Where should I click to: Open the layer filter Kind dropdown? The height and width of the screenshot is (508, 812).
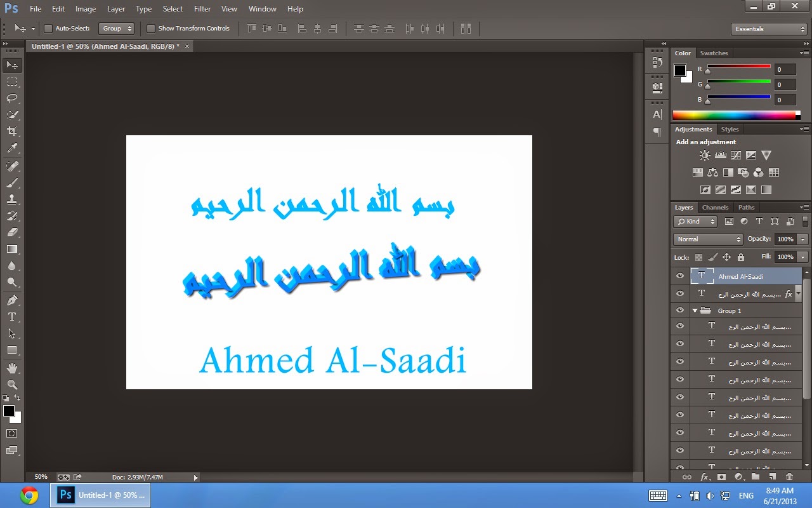pyautogui.click(x=695, y=222)
